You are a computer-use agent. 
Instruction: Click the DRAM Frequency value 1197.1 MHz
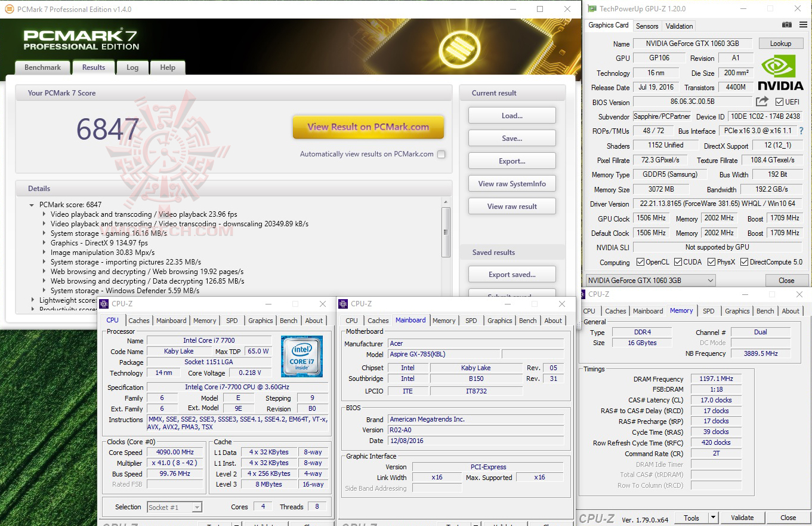(716, 379)
